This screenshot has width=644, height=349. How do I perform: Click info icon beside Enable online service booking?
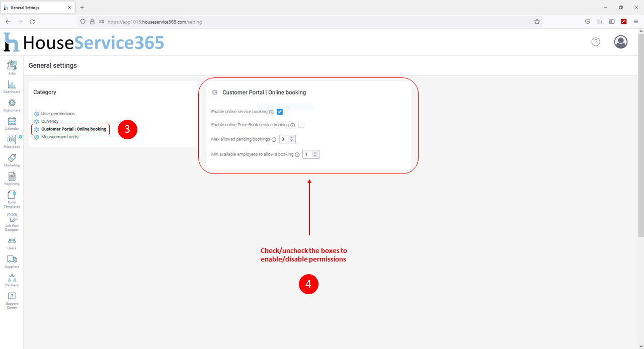tap(271, 112)
